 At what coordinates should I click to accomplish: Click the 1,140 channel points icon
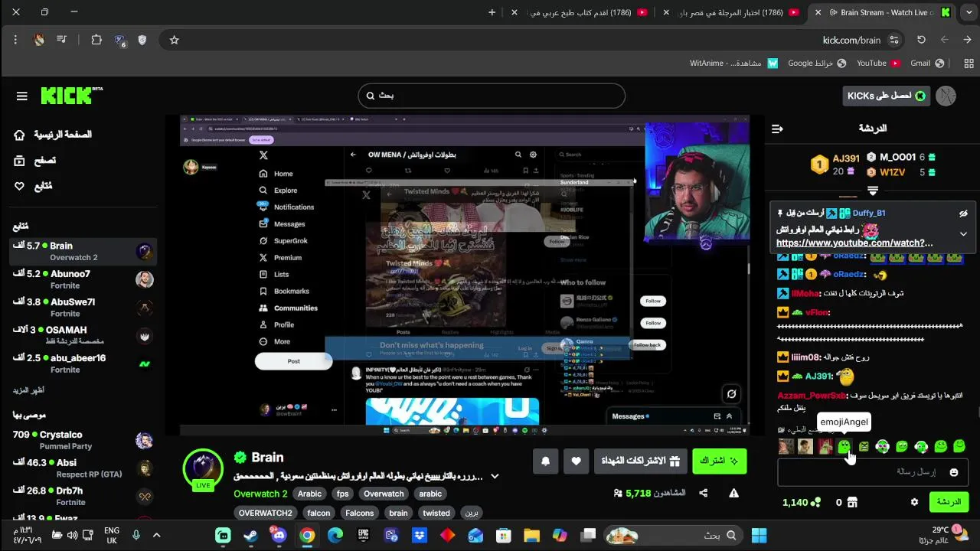815,502
